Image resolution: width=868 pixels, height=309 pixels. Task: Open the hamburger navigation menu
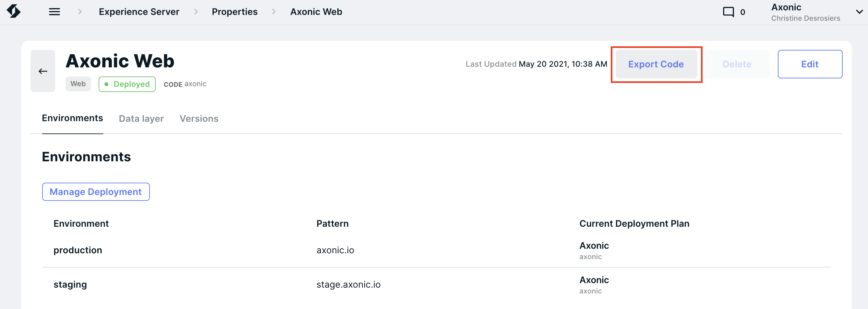pyautogui.click(x=54, y=12)
